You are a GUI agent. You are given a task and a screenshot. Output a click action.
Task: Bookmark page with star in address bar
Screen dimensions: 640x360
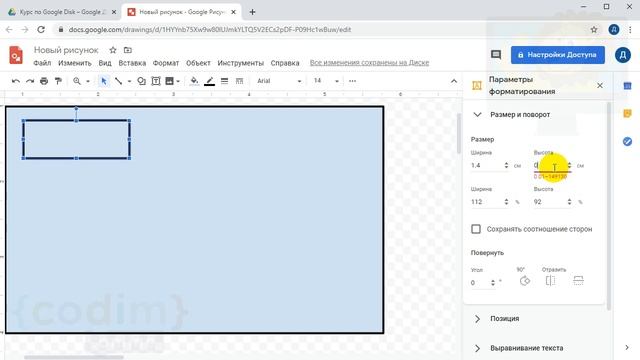coord(594,29)
